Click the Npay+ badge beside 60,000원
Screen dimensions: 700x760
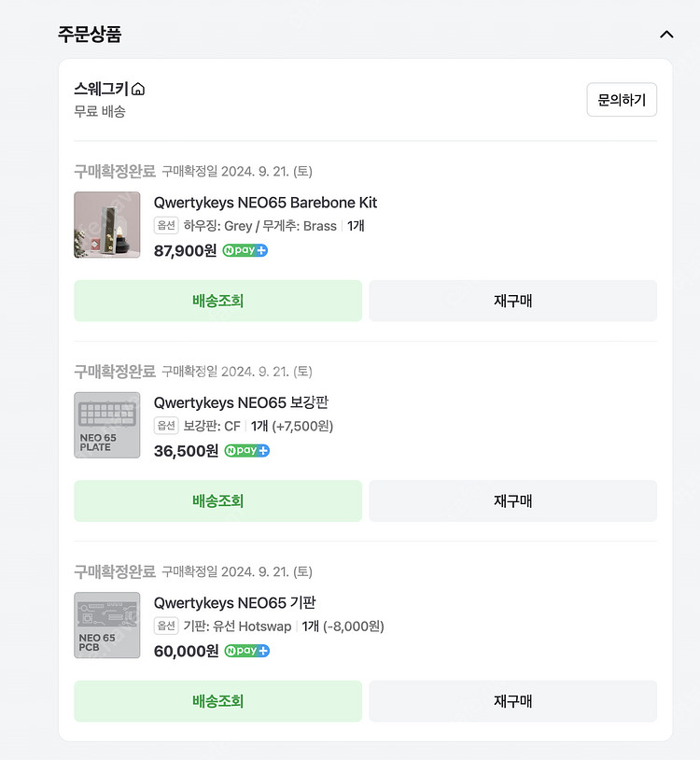coord(247,651)
